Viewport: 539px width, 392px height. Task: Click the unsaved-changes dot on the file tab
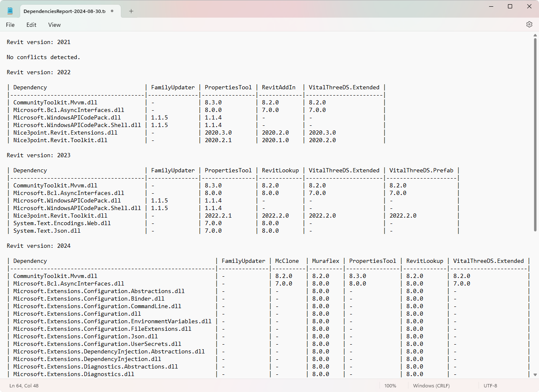[111, 11]
